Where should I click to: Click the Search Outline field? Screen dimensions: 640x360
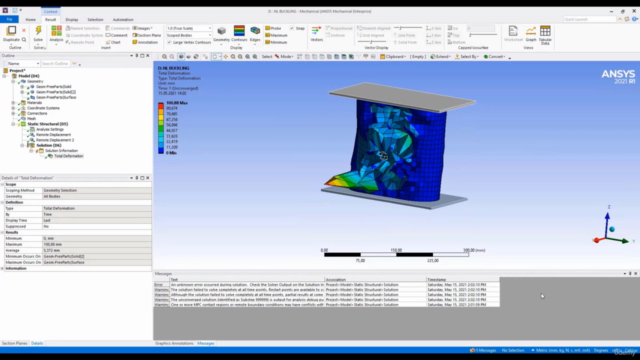(56, 64)
